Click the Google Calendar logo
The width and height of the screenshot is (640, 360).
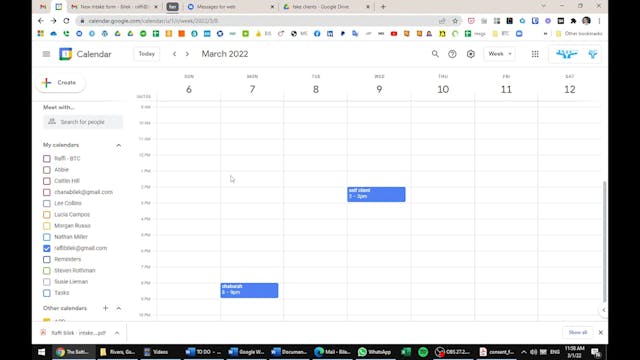click(65, 54)
